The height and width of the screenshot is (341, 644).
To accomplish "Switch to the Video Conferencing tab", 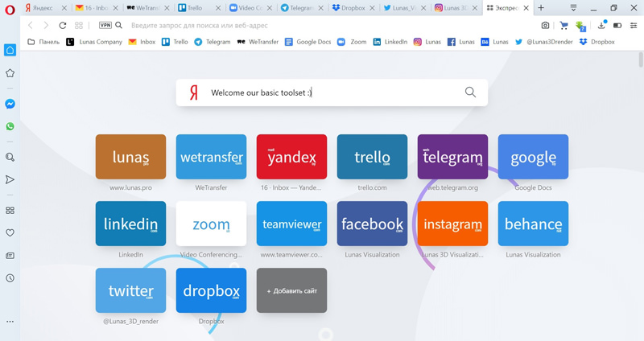I will pyautogui.click(x=250, y=8).
